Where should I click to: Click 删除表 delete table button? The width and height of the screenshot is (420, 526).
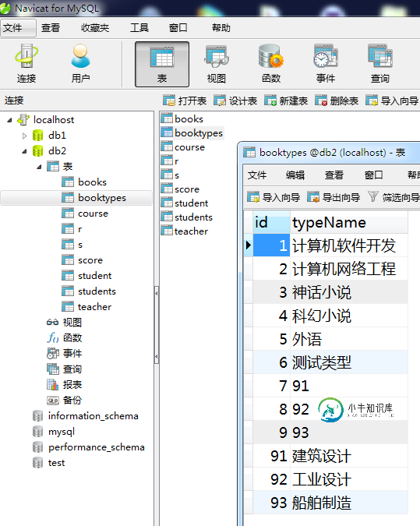click(337, 101)
